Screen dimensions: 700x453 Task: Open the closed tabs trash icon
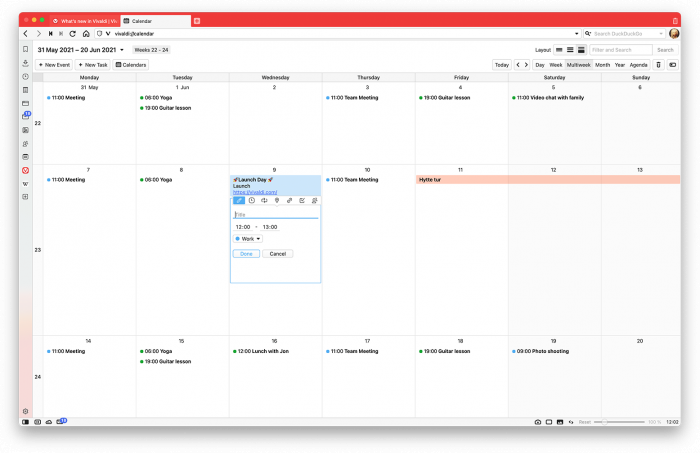tap(675, 21)
